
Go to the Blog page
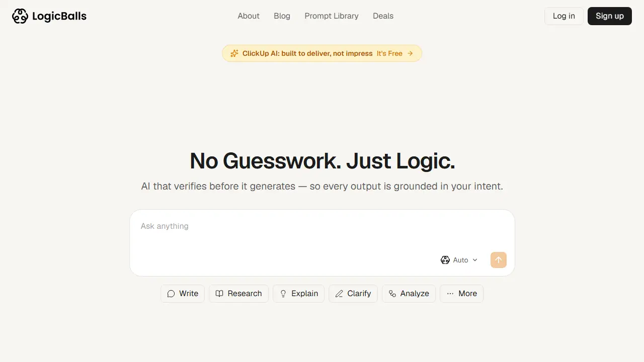point(282,16)
